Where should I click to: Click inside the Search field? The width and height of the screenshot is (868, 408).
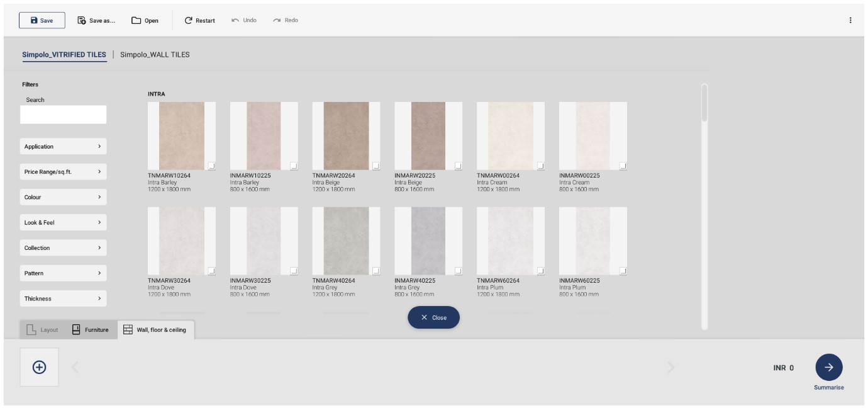pyautogui.click(x=63, y=115)
